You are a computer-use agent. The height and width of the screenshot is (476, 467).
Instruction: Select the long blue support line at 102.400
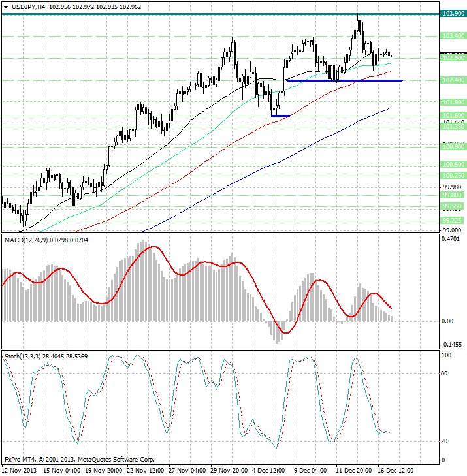pos(345,80)
